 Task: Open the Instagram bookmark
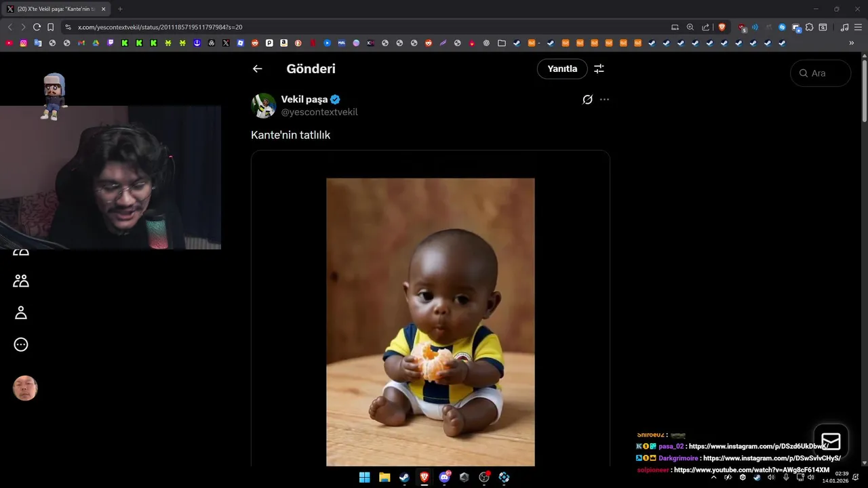pos(23,43)
